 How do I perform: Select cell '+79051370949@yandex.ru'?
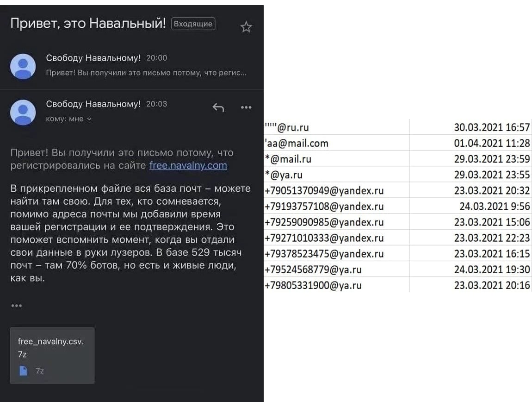click(337, 190)
